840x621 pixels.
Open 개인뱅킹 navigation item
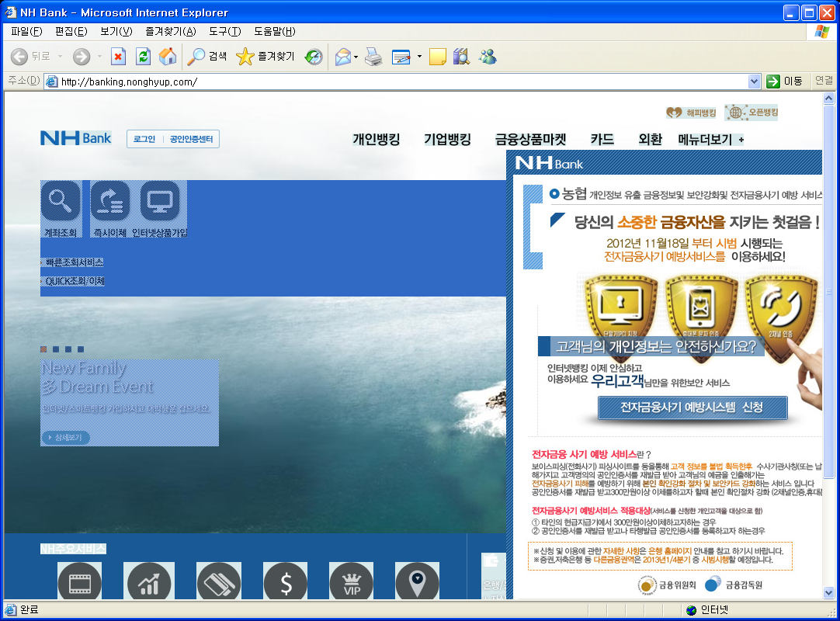coord(376,139)
